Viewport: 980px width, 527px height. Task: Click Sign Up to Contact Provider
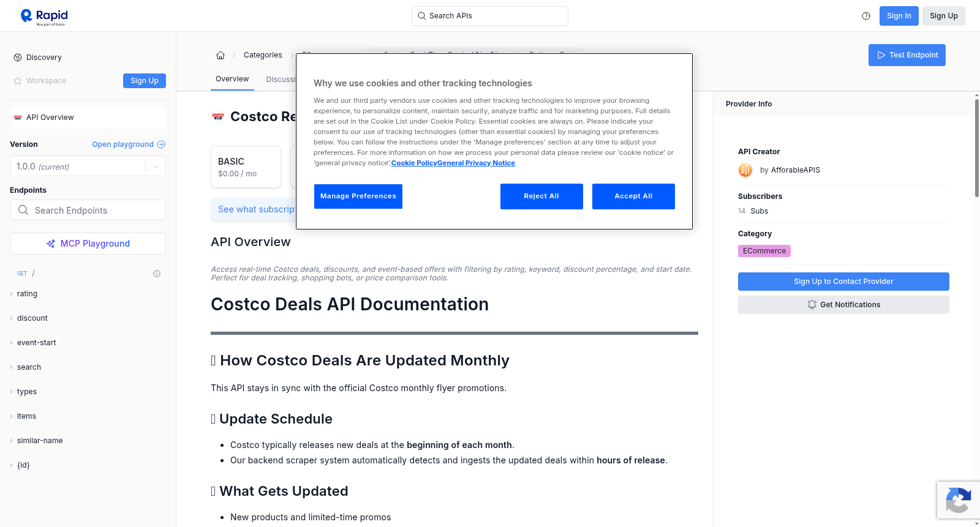click(x=843, y=282)
